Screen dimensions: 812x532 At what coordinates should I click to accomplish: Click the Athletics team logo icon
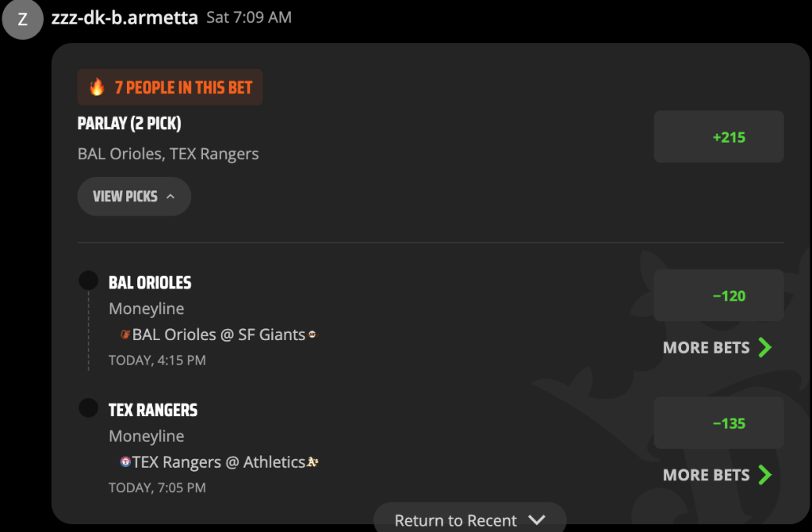[x=312, y=461]
